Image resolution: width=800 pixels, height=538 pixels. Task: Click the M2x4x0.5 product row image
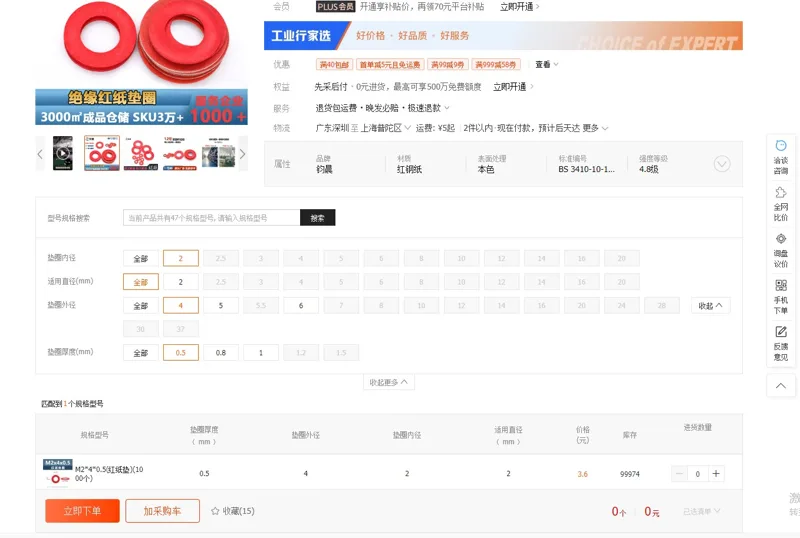pyautogui.click(x=58, y=472)
